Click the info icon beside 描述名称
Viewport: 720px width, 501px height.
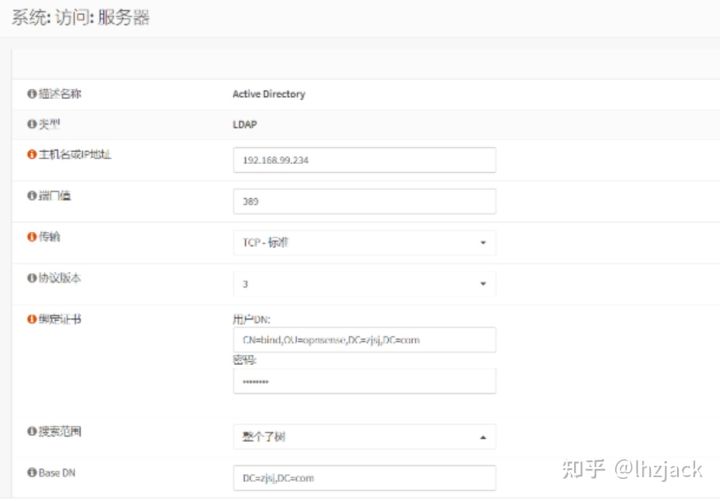pos(32,94)
